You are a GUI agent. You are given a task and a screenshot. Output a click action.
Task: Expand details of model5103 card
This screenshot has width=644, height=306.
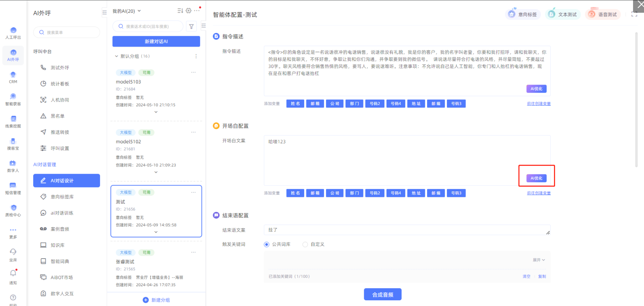click(156, 112)
